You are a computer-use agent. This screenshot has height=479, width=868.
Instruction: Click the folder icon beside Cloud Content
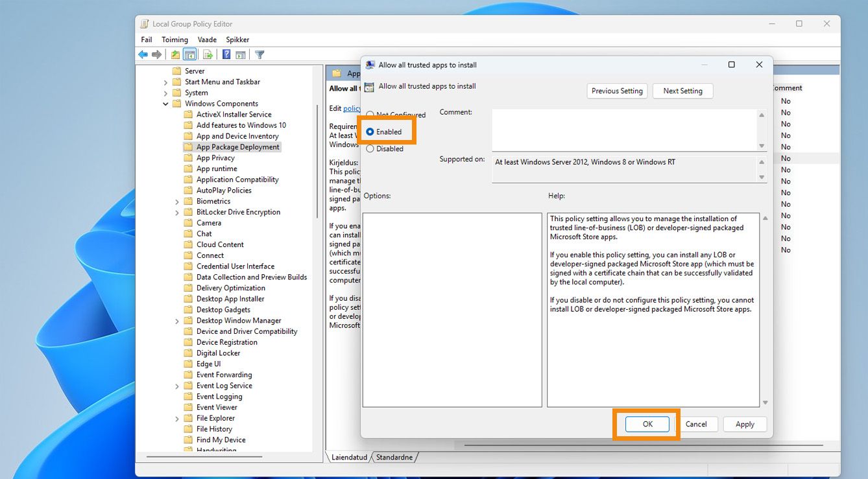[188, 245]
